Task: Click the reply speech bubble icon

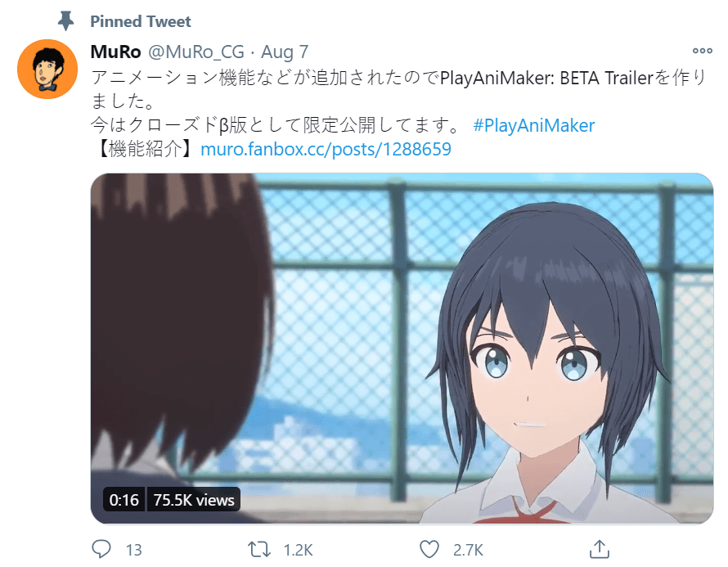Action: click(x=101, y=549)
